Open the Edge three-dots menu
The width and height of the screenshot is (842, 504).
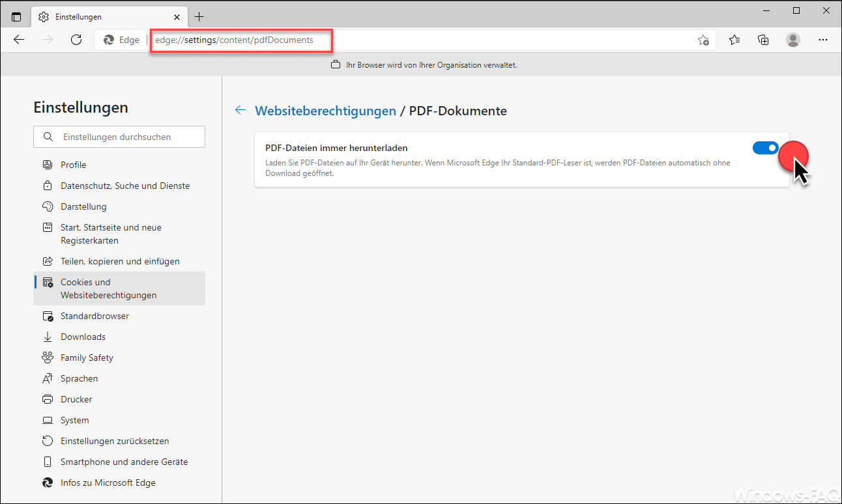[x=823, y=40]
